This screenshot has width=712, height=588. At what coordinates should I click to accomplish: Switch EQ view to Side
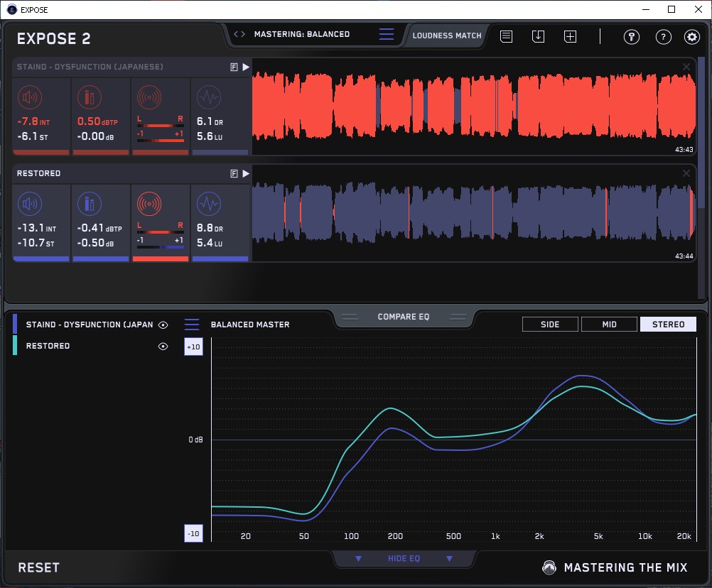tap(550, 325)
